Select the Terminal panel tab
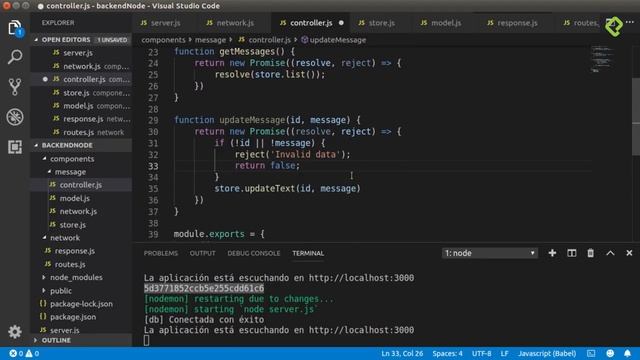640x360 pixels. 308,253
